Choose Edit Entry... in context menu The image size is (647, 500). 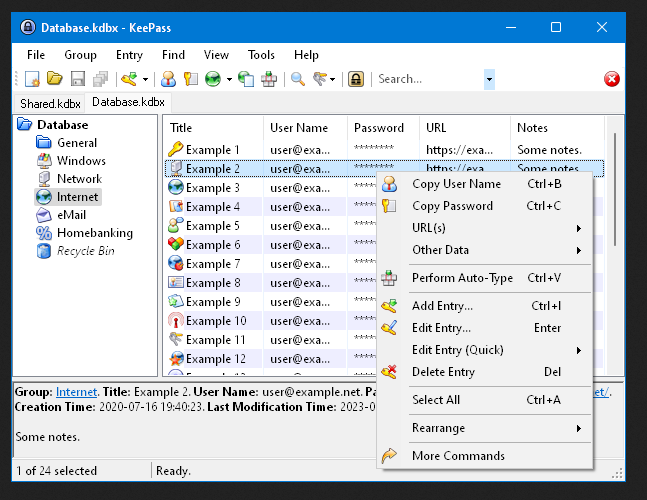pyautogui.click(x=485, y=328)
